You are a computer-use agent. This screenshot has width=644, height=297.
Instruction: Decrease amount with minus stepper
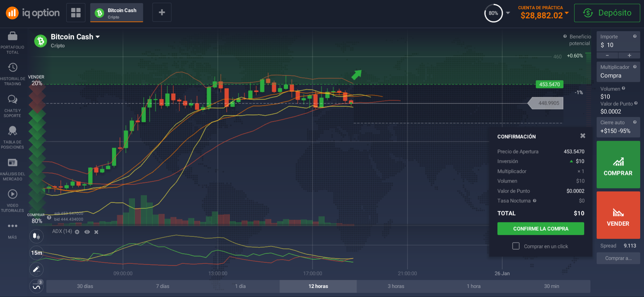click(x=607, y=55)
